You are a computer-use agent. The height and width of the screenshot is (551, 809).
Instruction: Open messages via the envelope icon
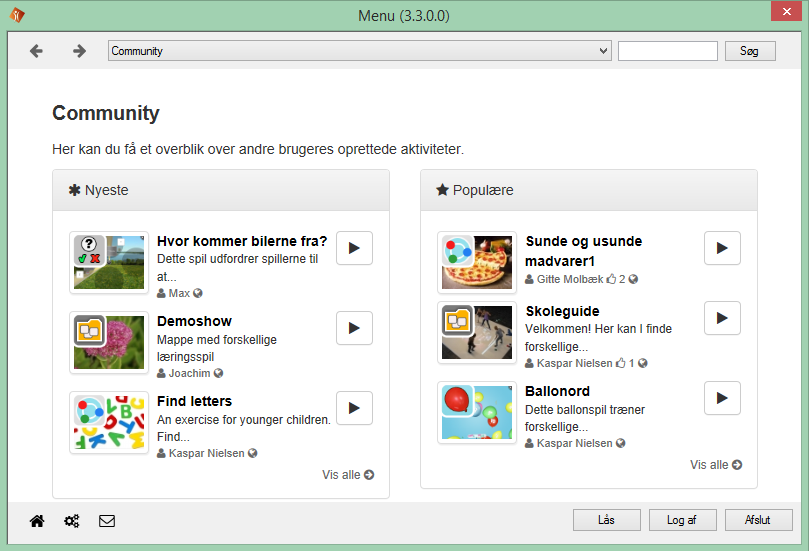[107, 521]
